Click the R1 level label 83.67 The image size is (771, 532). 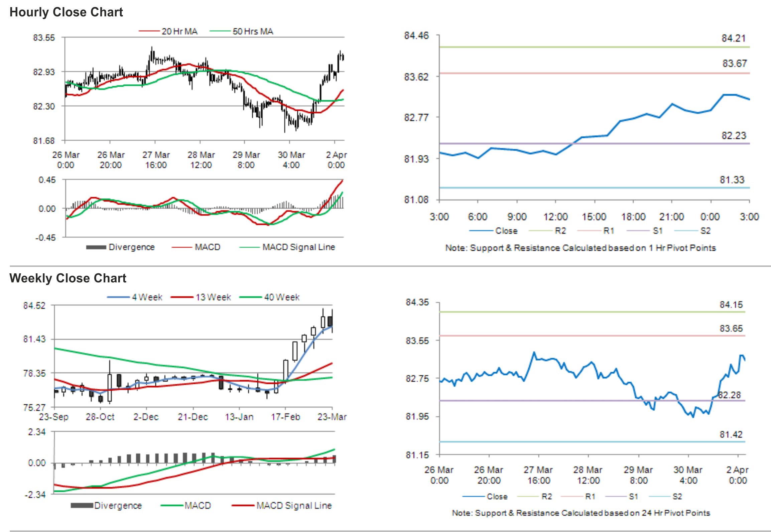(x=735, y=63)
